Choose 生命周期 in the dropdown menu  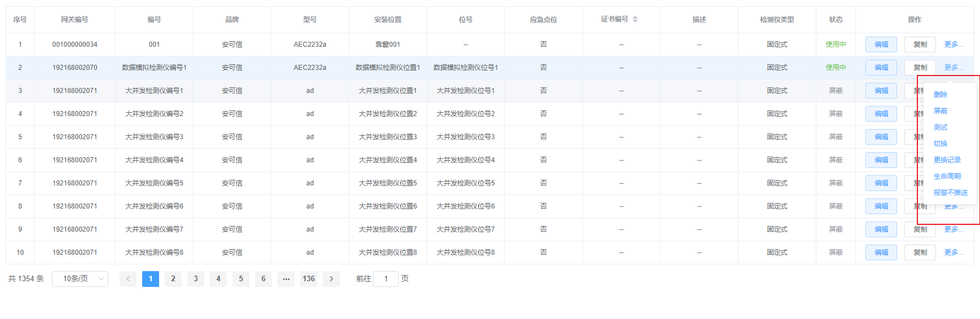[947, 176]
